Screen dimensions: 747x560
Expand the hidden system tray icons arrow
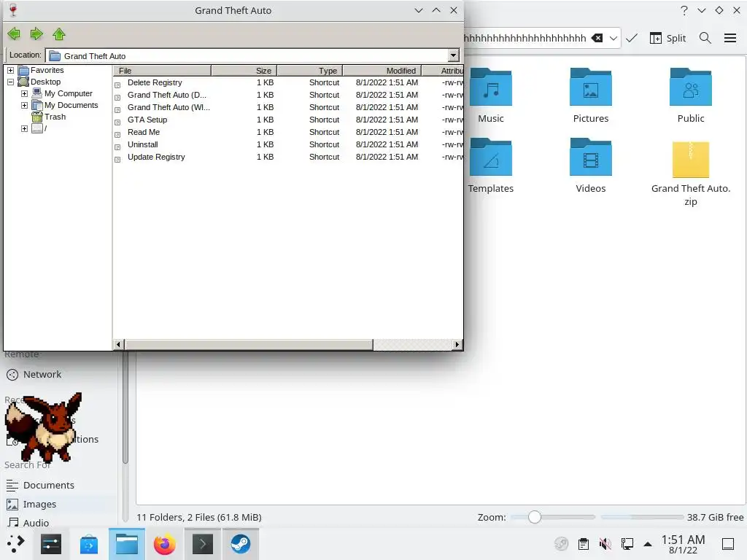click(648, 544)
